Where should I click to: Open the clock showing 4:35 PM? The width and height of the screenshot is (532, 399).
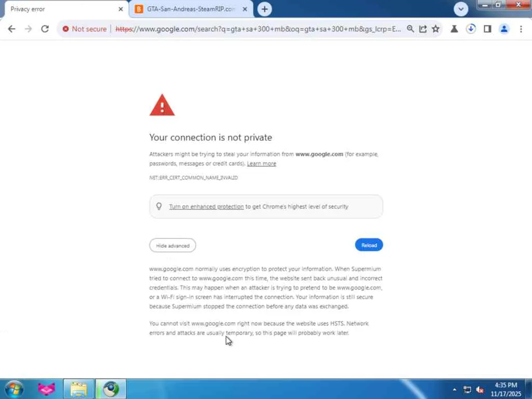(506, 389)
